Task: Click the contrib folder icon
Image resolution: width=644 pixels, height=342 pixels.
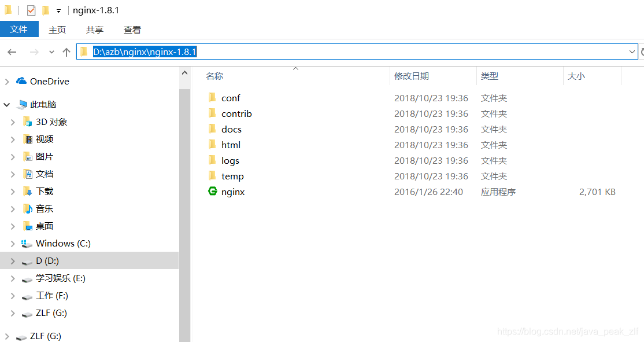Action: [x=212, y=113]
